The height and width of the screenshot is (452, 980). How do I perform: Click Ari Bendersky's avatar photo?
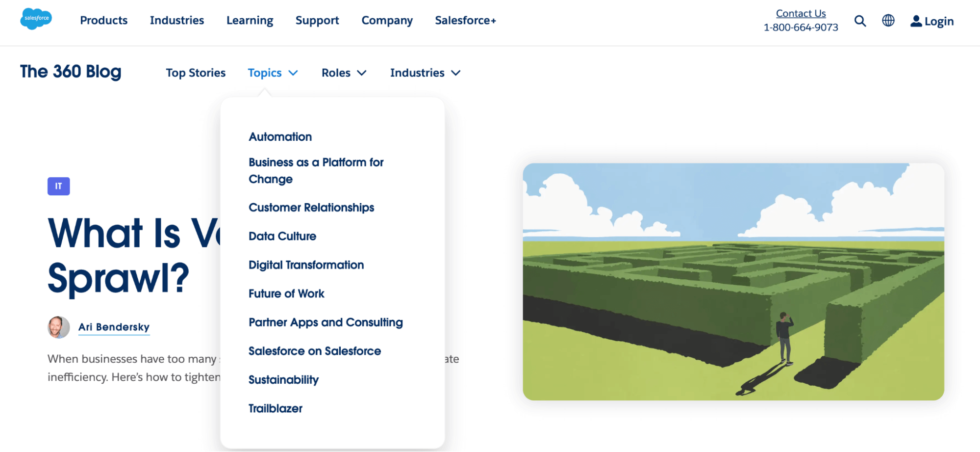point(59,327)
